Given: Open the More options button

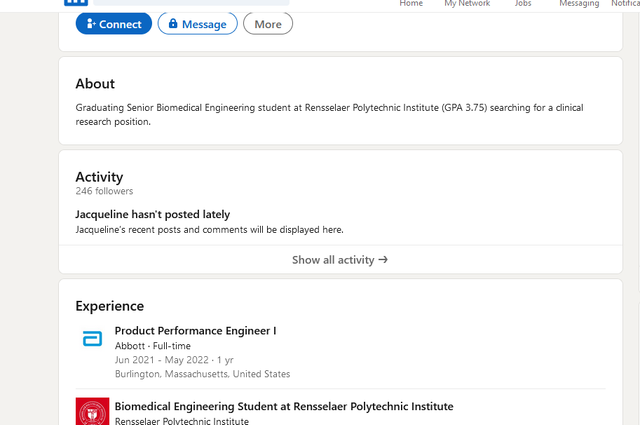Looking at the screenshot, I should pos(268,24).
